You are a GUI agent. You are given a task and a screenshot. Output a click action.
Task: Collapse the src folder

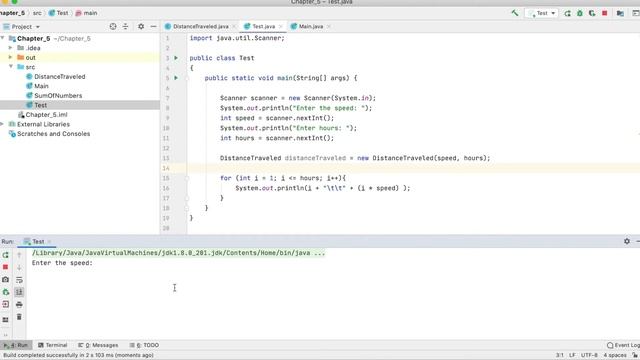click(11, 67)
